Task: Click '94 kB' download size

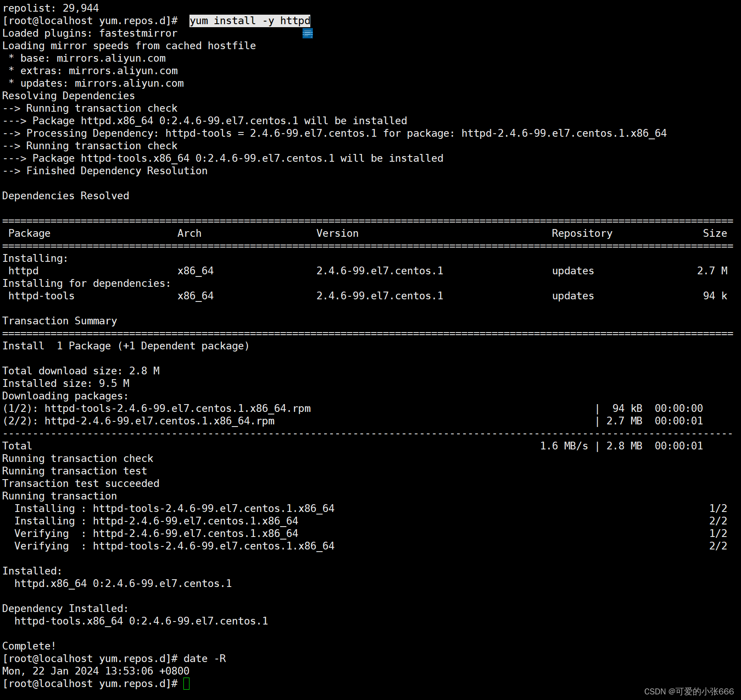Action: [x=627, y=408]
